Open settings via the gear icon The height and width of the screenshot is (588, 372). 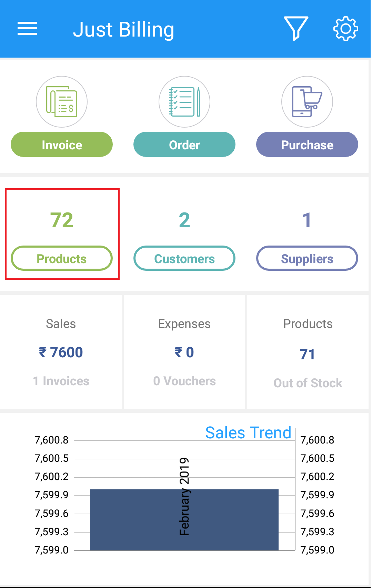(345, 29)
